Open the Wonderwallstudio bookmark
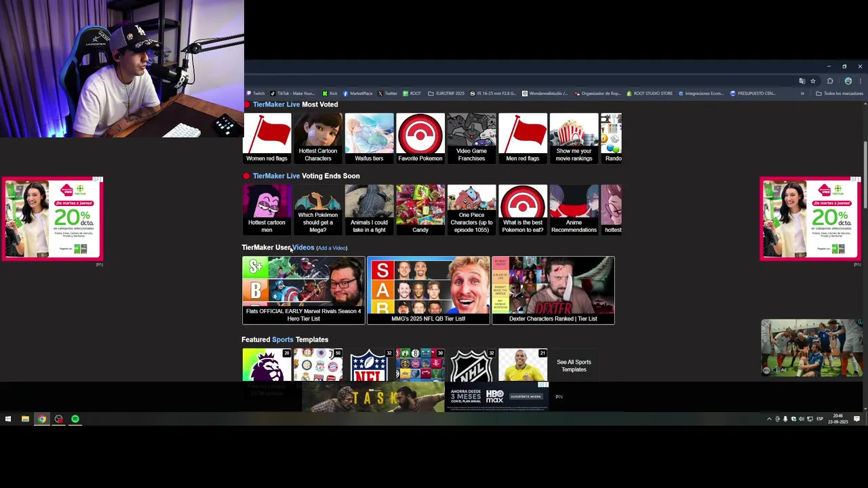 coord(545,94)
